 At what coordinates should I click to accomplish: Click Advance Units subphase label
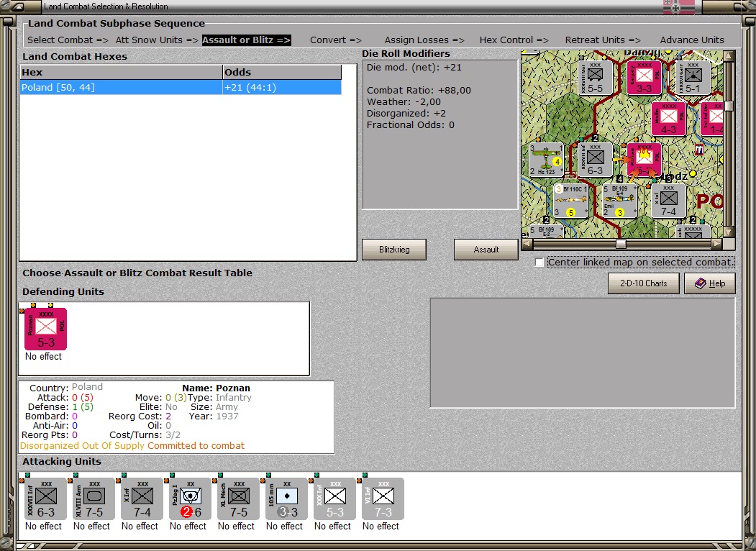[x=692, y=40]
